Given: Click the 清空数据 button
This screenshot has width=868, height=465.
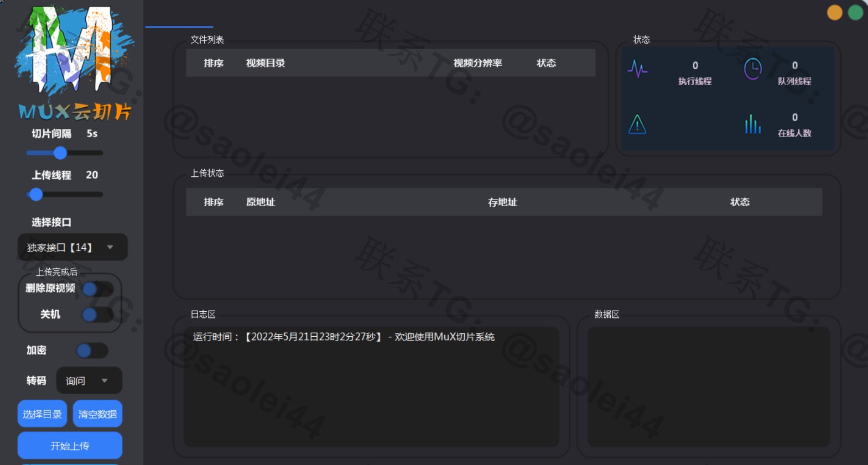Looking at the screenshot, I should pyautogui.click(x=97, y=414).
